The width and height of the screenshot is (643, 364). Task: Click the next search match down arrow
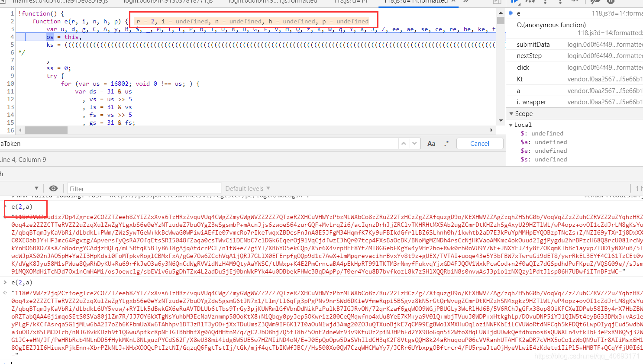(x=414, y=143)
